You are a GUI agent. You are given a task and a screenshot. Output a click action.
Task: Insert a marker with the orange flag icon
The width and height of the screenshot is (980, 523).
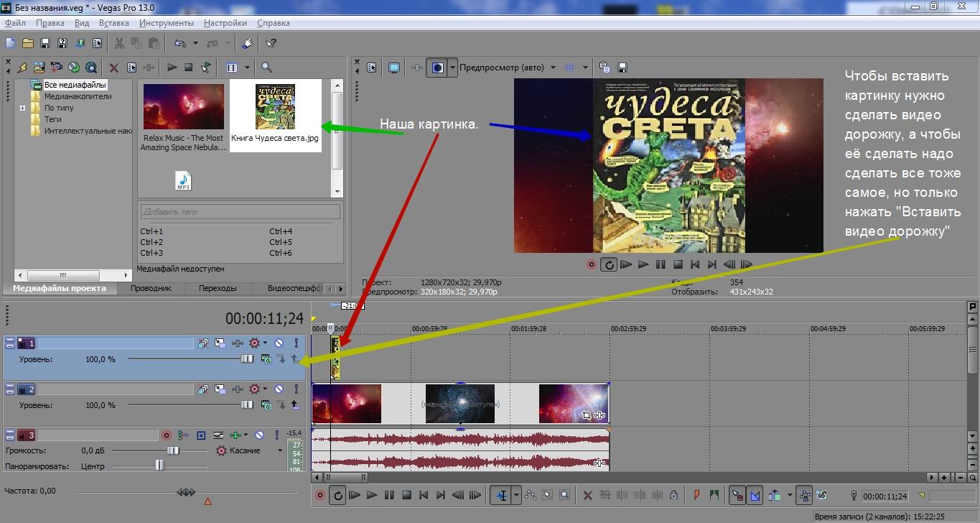coord(696,495)
